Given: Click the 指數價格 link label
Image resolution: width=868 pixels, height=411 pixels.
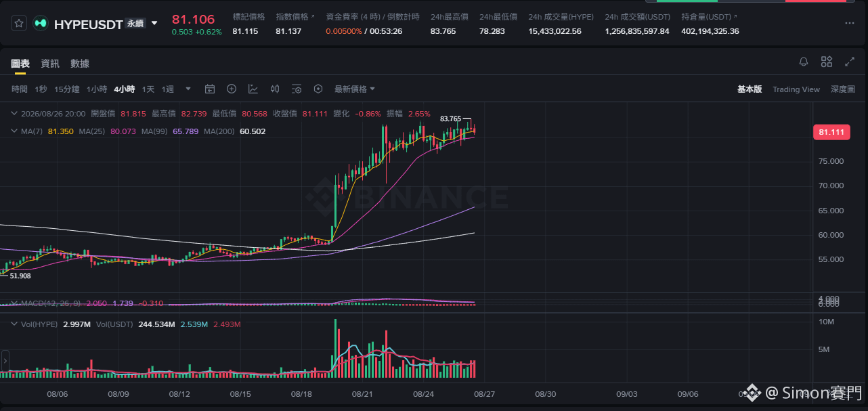Looking at the screenshot, I should point(295,16).
